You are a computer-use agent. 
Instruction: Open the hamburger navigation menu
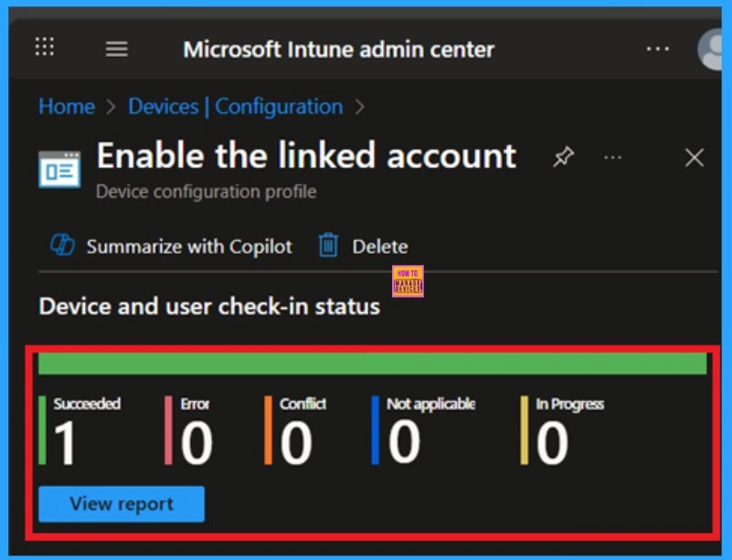[117, 48]
